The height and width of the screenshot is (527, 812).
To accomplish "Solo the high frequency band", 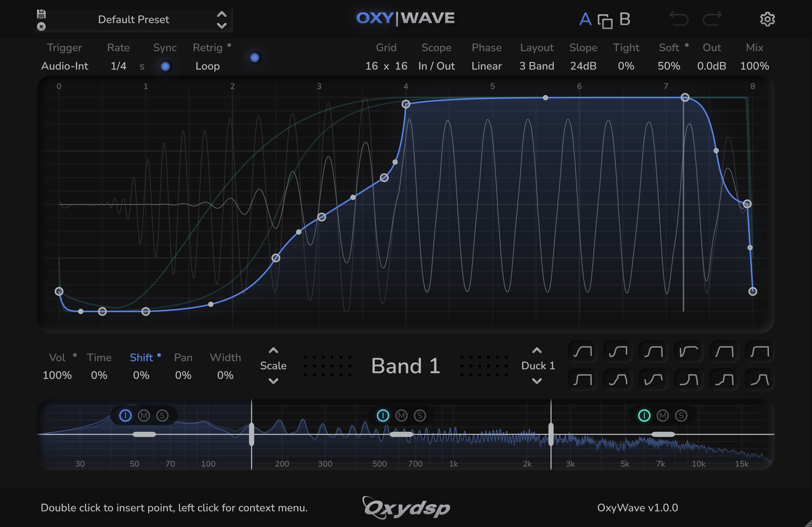I will [681, 416].
